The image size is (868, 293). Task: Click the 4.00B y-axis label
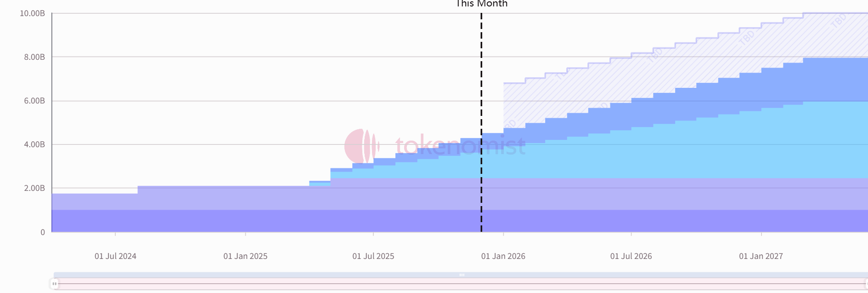tap(34, 144)
